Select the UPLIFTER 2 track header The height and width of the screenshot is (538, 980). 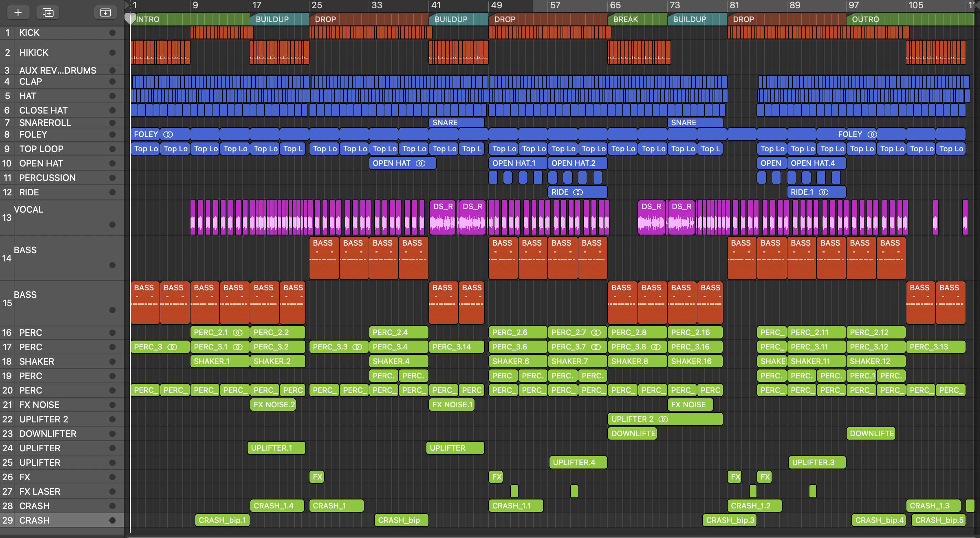pyautogui.click(x=62, y=419)
